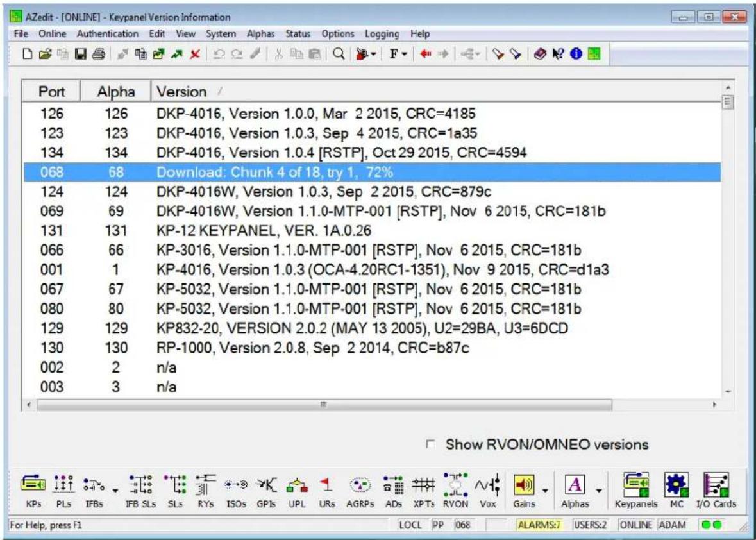
Task: Sort by the Alpha column header
Action: [115, 91]
